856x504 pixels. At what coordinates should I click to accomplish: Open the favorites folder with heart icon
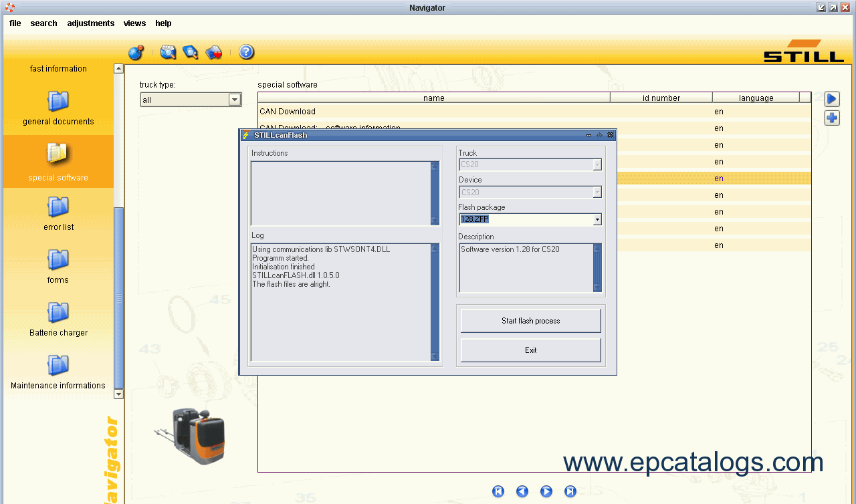coord(214,52)
